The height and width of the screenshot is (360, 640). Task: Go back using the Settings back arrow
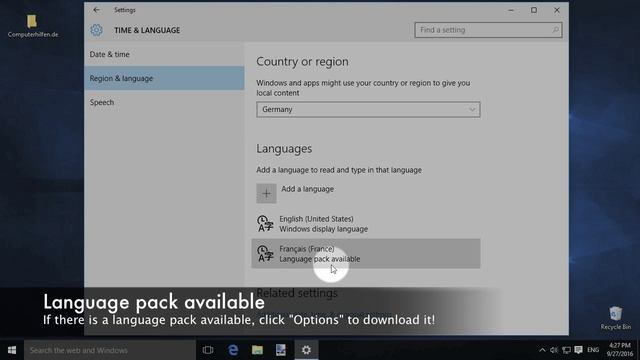pyautogui.click(x=96, y=10)
